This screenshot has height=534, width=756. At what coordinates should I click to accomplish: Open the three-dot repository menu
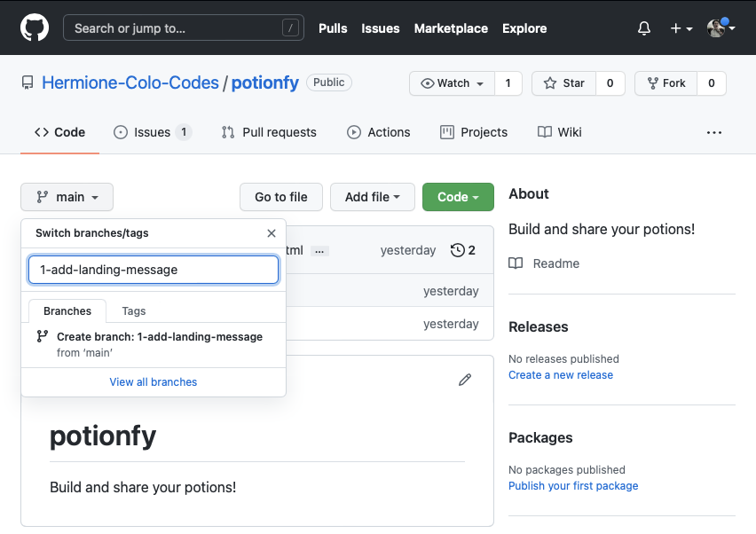[x=714, y=132]
